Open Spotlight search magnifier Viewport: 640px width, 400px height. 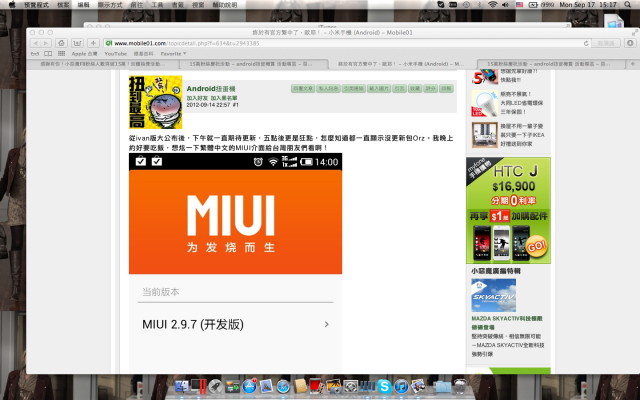[x=627, y=5]
